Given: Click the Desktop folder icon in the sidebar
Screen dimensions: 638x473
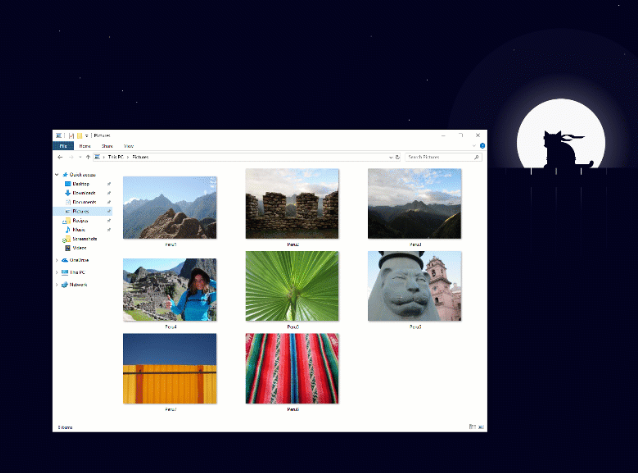Looking at the screenshot, I should coord(68,184).
